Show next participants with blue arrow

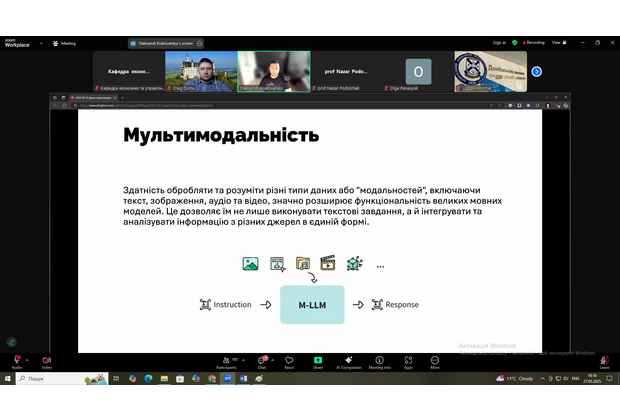[x=537, y=72]
